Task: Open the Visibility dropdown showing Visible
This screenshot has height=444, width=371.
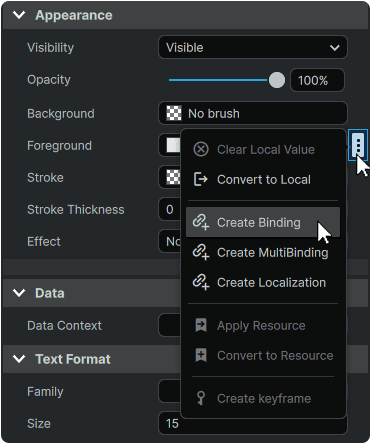Action: coord(253,47)
